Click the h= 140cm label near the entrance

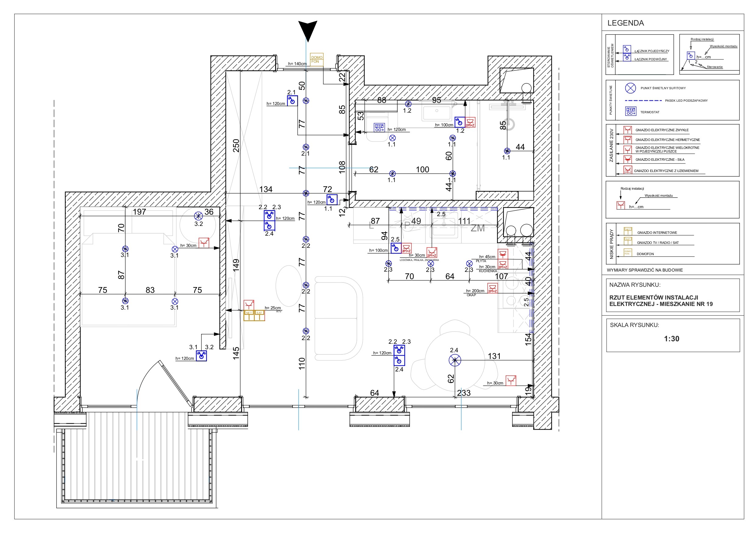pyautogui.click(x=297, y=64)
